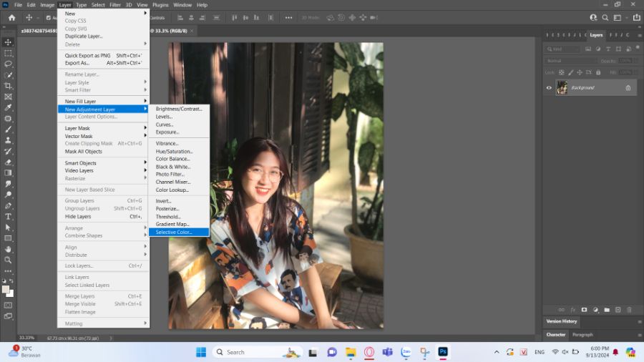Select the Rectangular Marquee tool
The image size is (644, 362).
(x=8, y=54)
